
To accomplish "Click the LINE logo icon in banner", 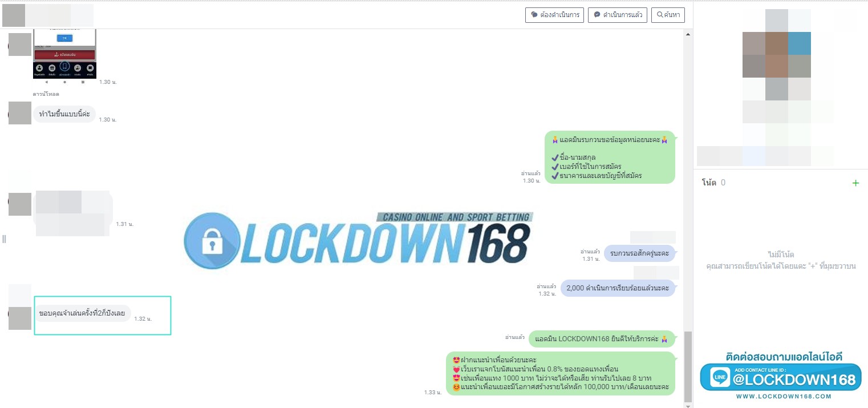I will (x=720, y=377).
